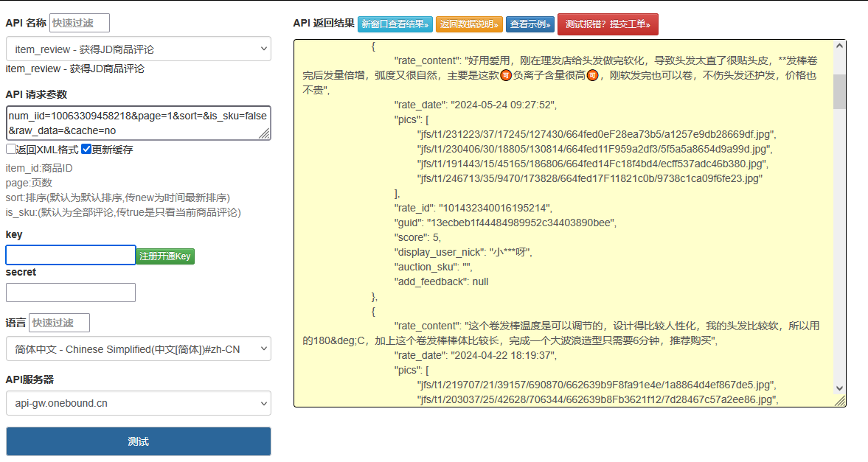
Task: Open 返回数据说明 documentation button
Action: pos(469,24)
